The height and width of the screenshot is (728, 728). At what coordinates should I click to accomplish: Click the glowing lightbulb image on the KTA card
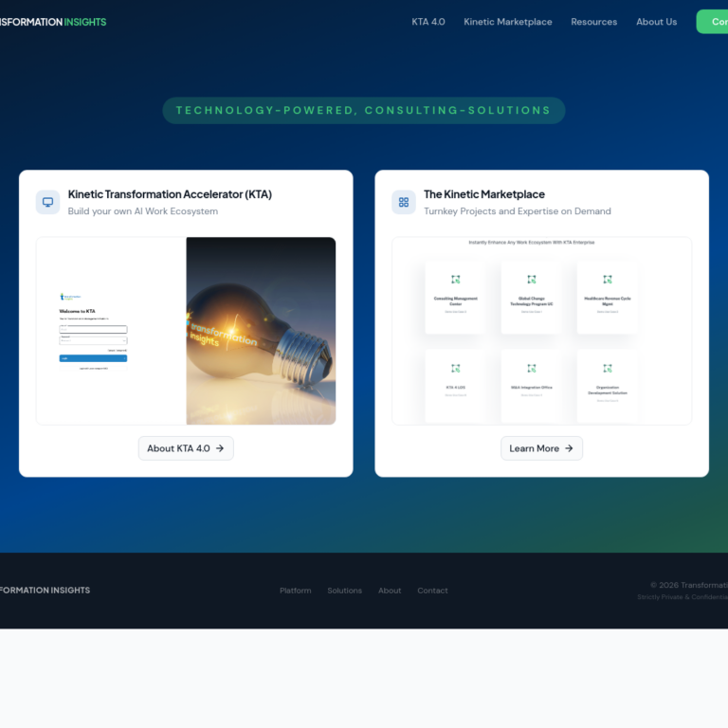tap(261, 331)
